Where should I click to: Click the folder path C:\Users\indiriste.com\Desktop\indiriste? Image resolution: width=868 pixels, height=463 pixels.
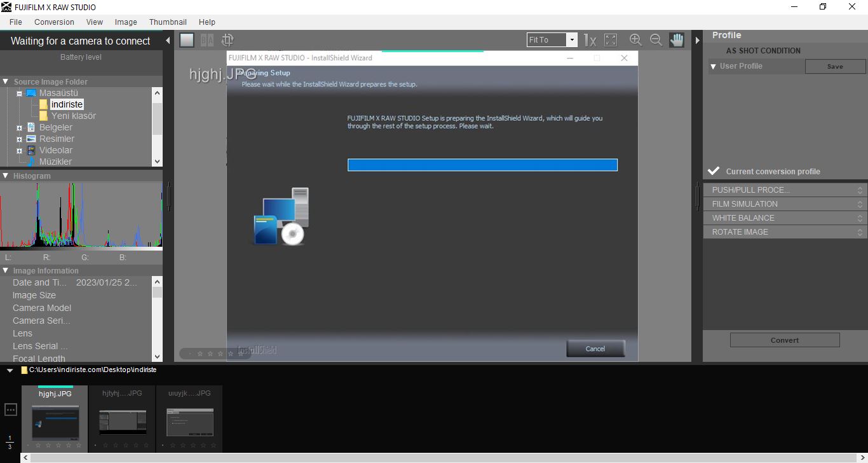click(93, 370)
